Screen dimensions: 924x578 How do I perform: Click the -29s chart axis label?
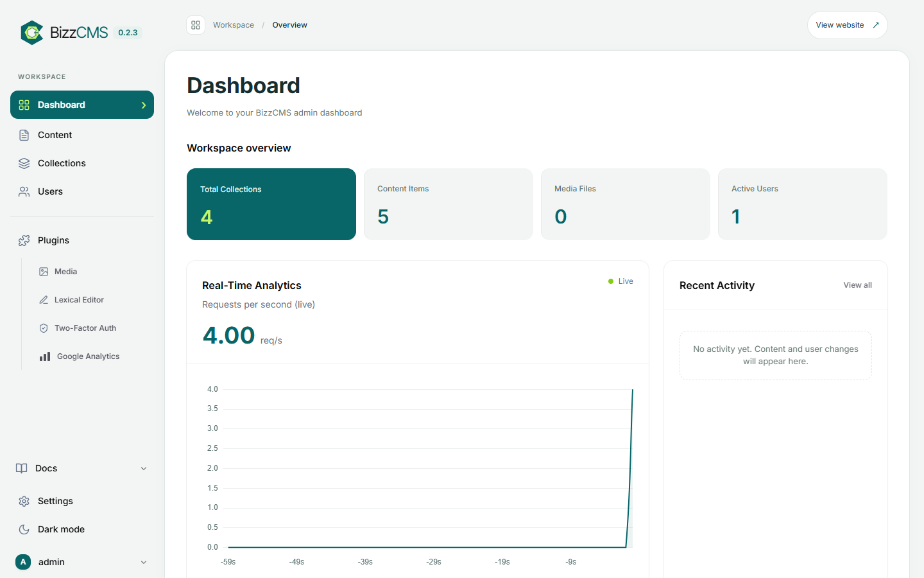click(434, 562)
